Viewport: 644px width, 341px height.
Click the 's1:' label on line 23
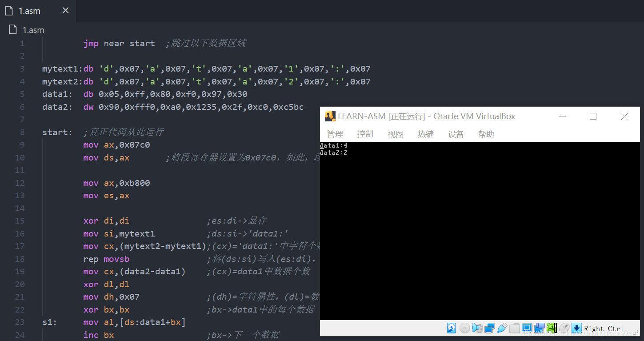click(50, 322)
